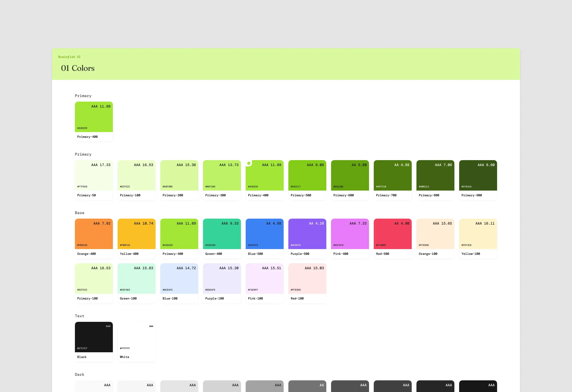Click the 01 Colors page title
This screenshot has height=392, width=572.
pyautogui.click(x=78, y=68)
